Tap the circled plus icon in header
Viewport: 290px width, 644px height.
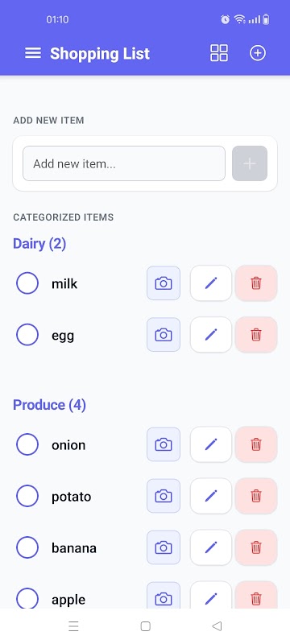coord(258,53)
